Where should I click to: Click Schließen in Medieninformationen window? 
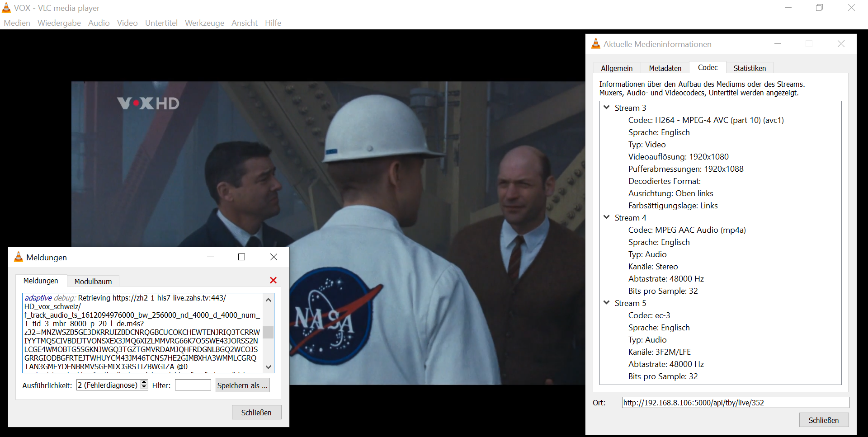824,420
